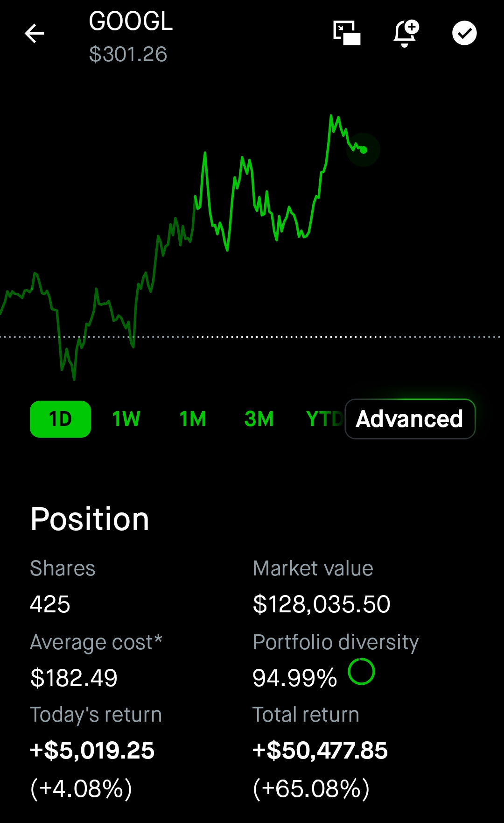Tap the $301.26 price in header

(128, 54)
